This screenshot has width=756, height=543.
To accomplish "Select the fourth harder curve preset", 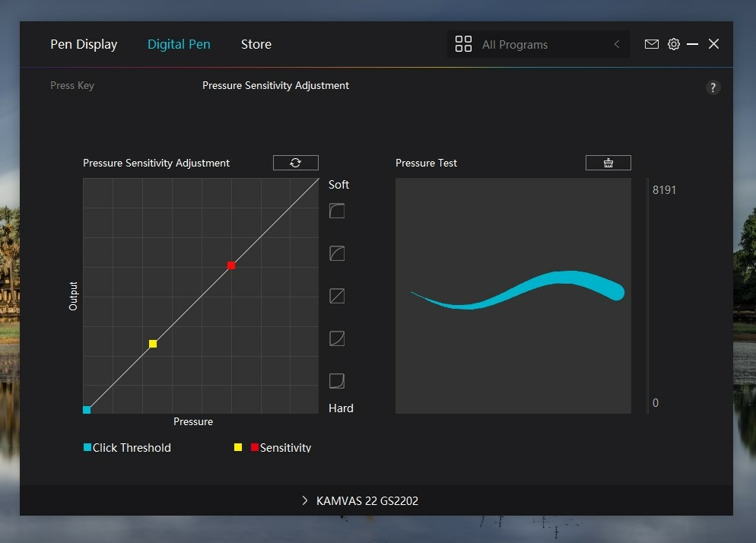I will 337,338.
